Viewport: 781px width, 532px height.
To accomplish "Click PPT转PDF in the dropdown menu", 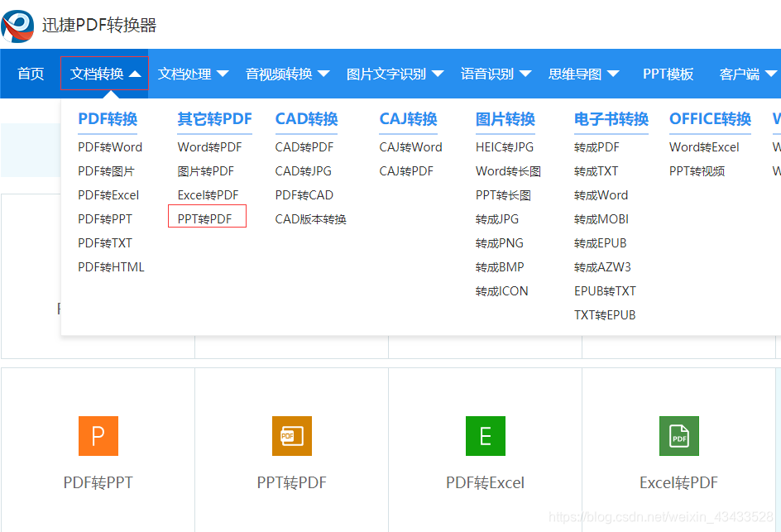I will (204, 218).
